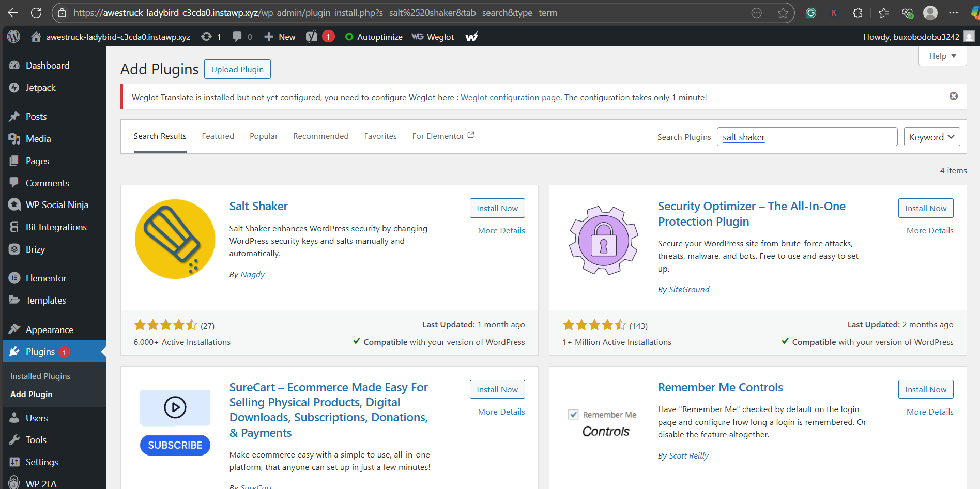Open author SiteGround link

click(689, 290)
